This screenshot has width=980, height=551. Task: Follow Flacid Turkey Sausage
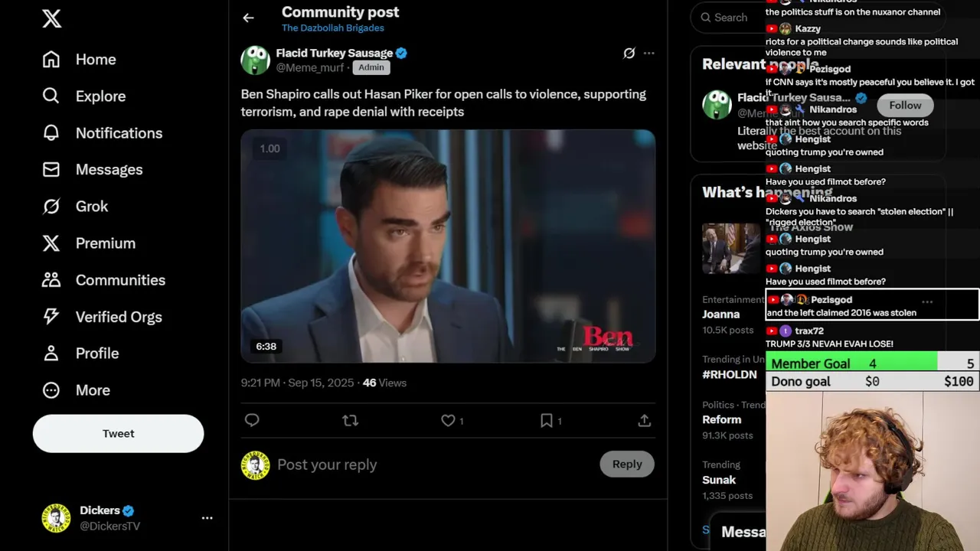(905, 105)
